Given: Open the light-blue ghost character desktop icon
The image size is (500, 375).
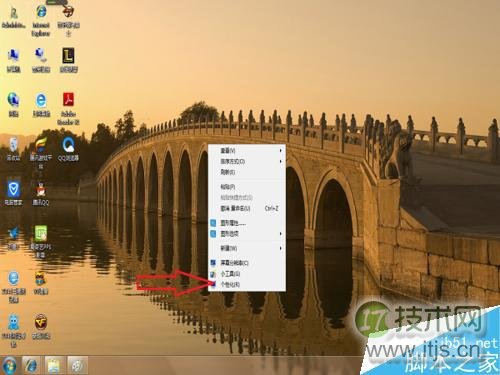Looking at the screenshot, I should [x=13, y=330].
